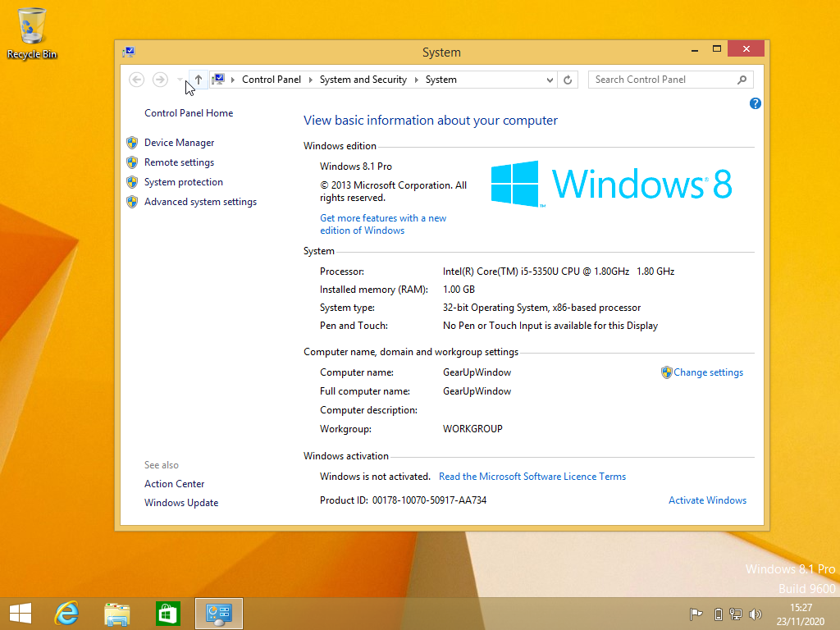The height and width of the screenshot is (630, 840).
Task: Click Activate Windows
Action: pos(707,500)
